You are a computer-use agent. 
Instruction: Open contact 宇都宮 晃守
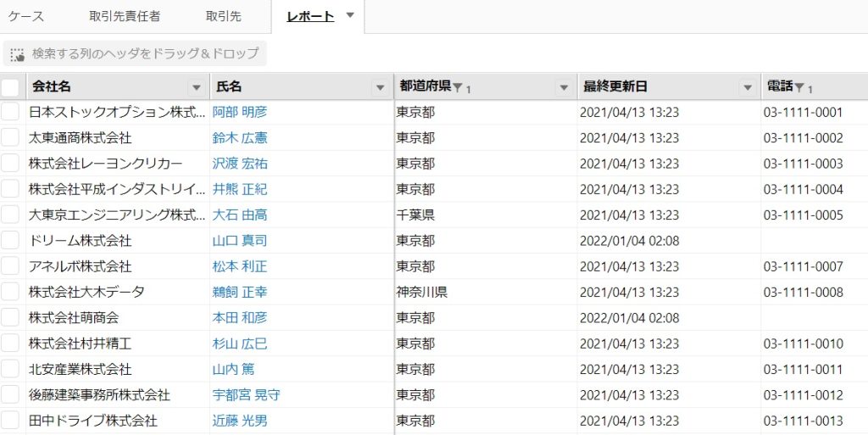click(247, 394)
